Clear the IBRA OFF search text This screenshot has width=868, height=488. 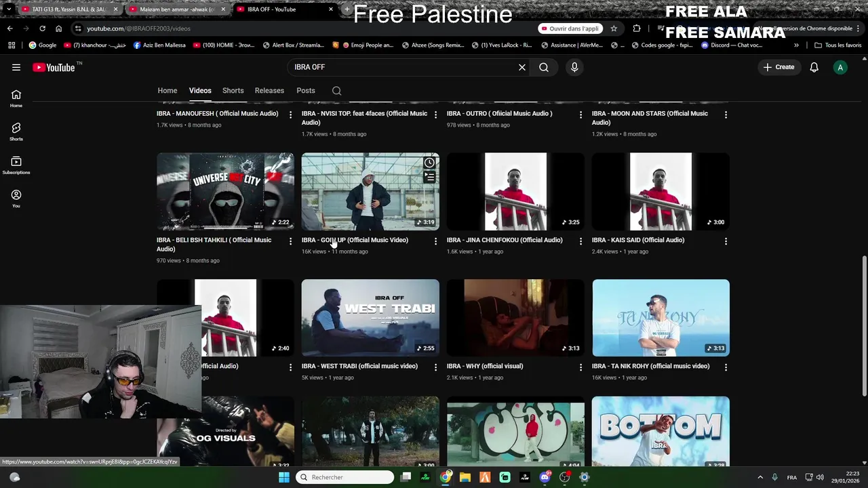[x=522, y=67]
